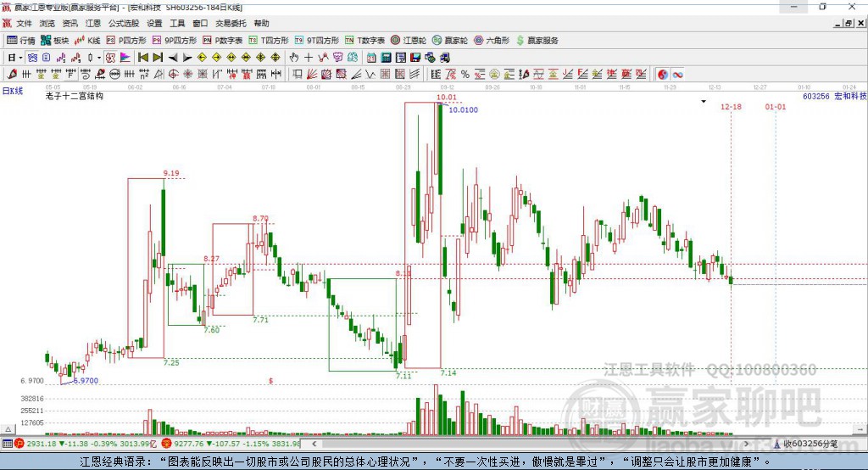The image size is (868, 470).
Task: Open the 9T四方形 tool
Action: [317, 41]
